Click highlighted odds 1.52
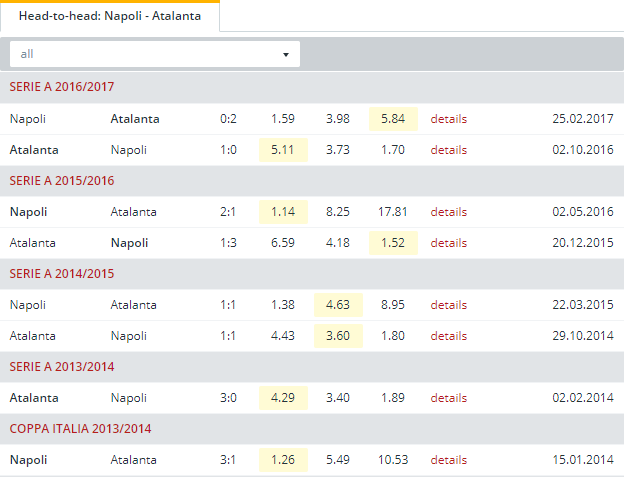Image resolution: width=624 pixels, height=477 pixels. tap(393, 243)
